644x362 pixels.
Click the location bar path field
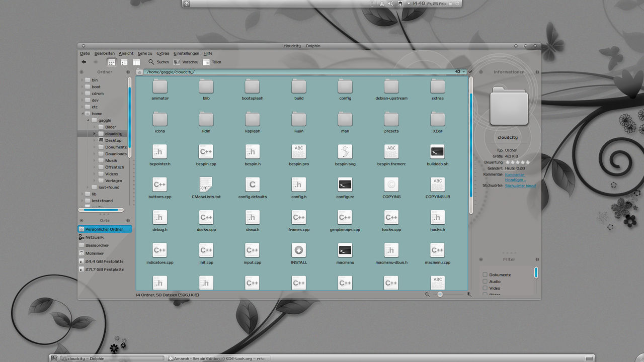pyautogui.click(x=299, y=72)
